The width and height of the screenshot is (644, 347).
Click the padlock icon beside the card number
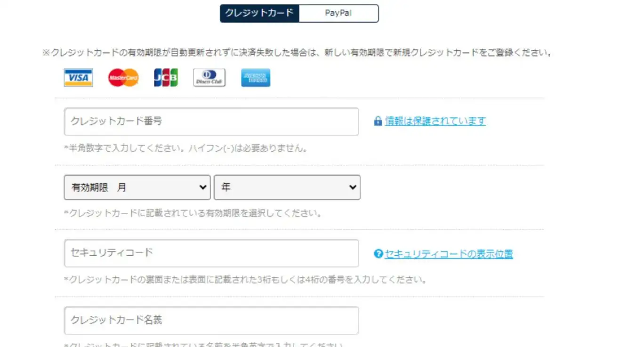[x=378, y=121]
